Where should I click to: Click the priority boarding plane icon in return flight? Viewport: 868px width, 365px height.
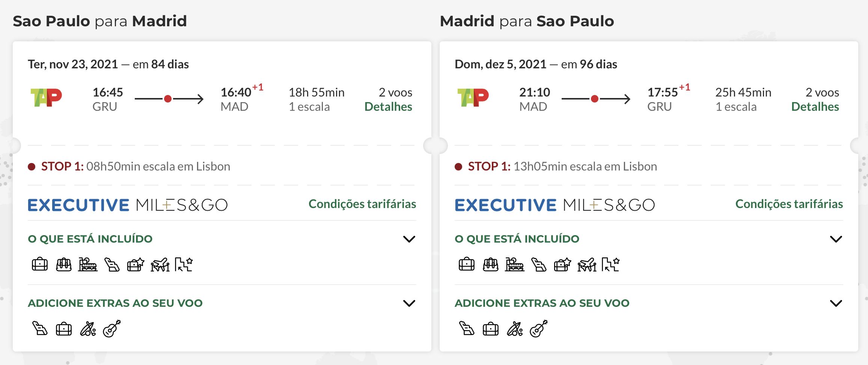pyautogui.click(x=587, y=264)
